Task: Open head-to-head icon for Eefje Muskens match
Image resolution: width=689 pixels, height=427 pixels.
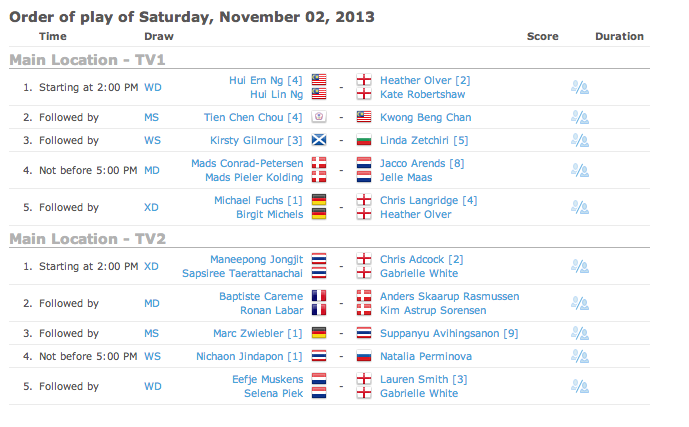Action: click(x=579, y=387)
